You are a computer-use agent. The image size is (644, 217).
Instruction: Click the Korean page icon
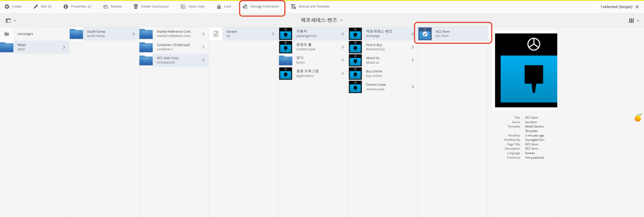click(x=216, y=34)
